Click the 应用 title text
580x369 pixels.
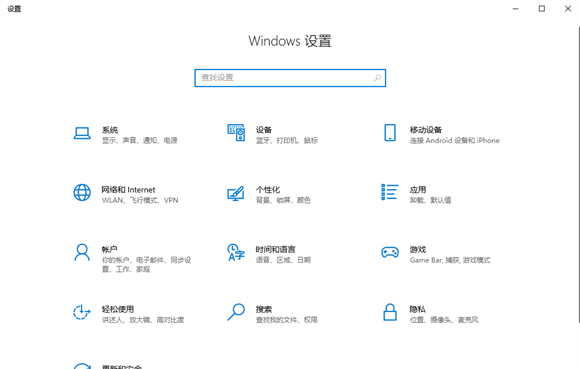coord(418,190)
